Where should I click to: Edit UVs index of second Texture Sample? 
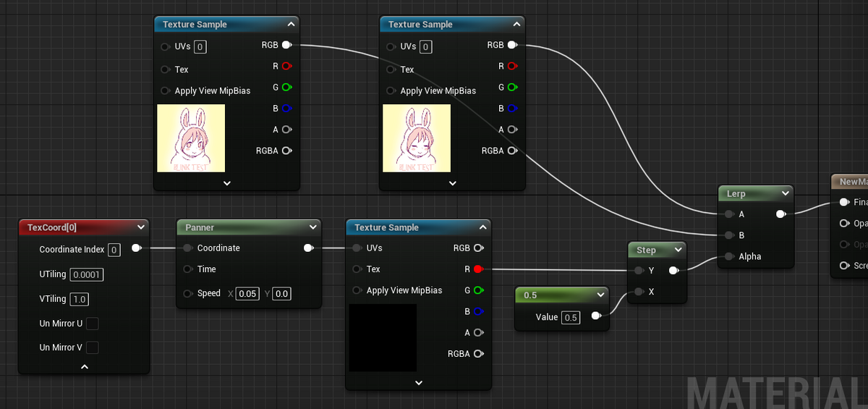(426, 47)
